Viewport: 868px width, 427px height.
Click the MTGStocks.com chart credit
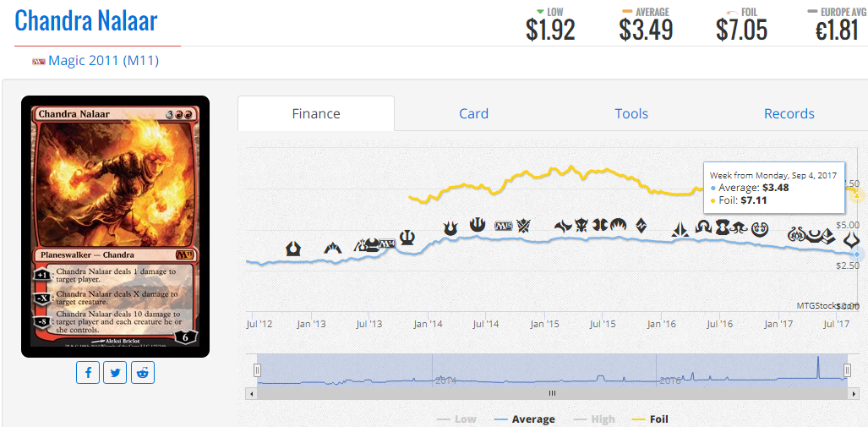pos(827,305)
